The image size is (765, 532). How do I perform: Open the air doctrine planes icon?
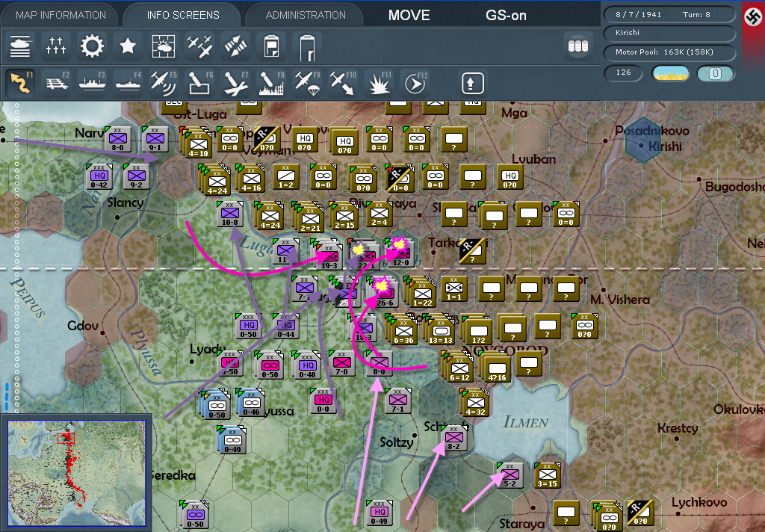click(x=199, y=47)
